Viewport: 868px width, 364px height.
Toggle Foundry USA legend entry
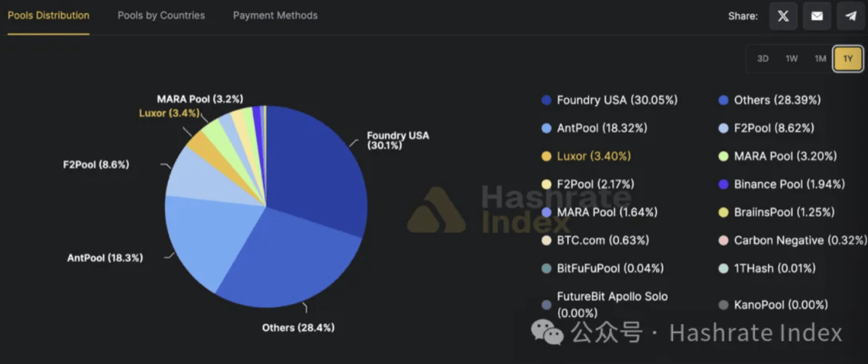pos(617,100)
